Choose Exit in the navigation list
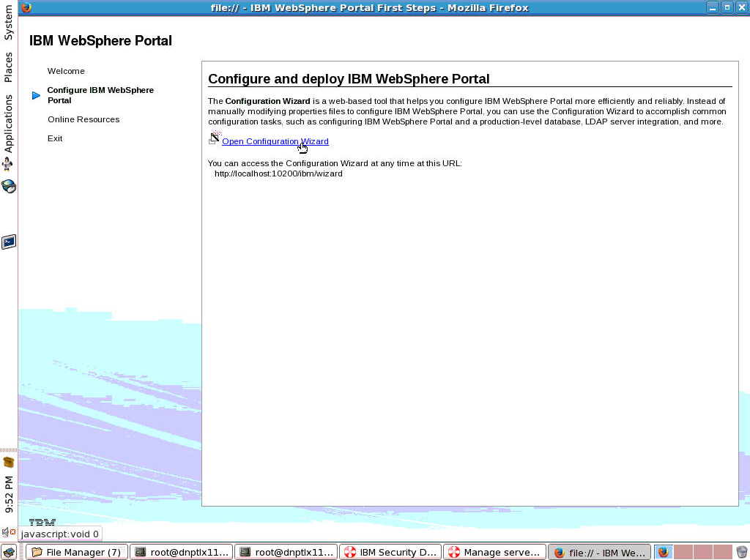Image resolution: width=750 pixels, height=560 pixels. tap(54, 138)
